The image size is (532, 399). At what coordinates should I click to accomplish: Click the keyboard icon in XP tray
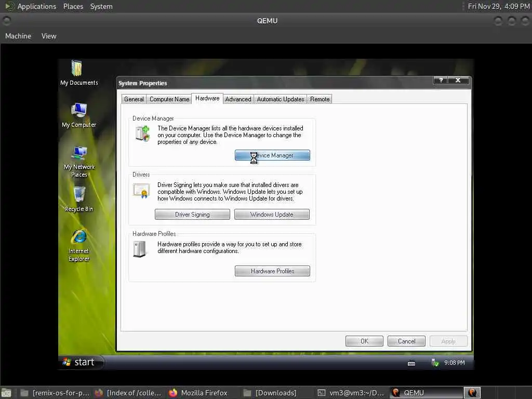point(411,363)
